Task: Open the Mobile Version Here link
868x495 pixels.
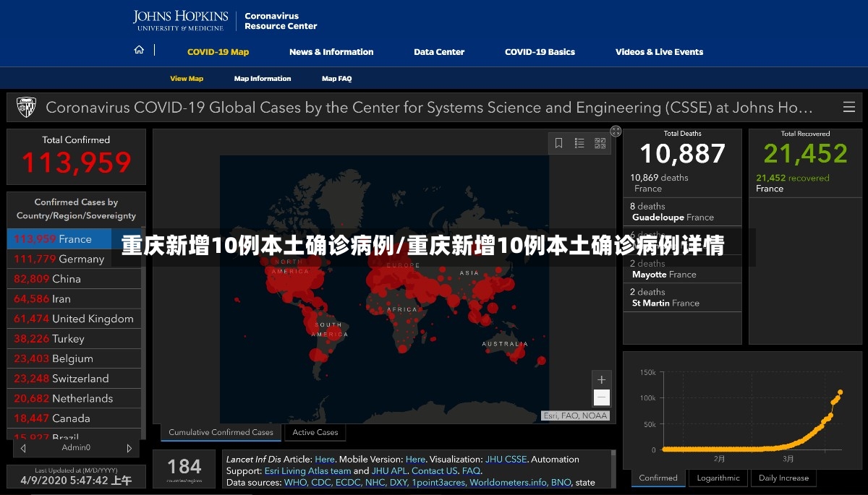Action: [415, 459]
